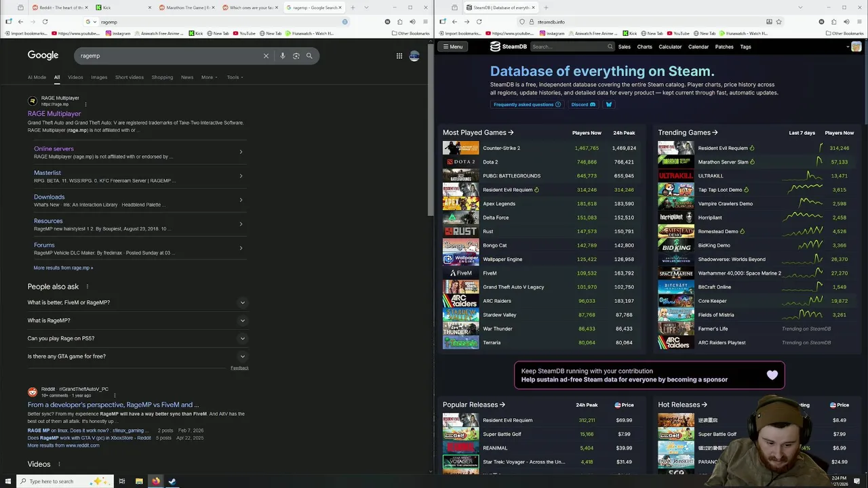Viewport: 868px width, 488px height.
Task: Go back in the left browser window
Action: [20, 22]
